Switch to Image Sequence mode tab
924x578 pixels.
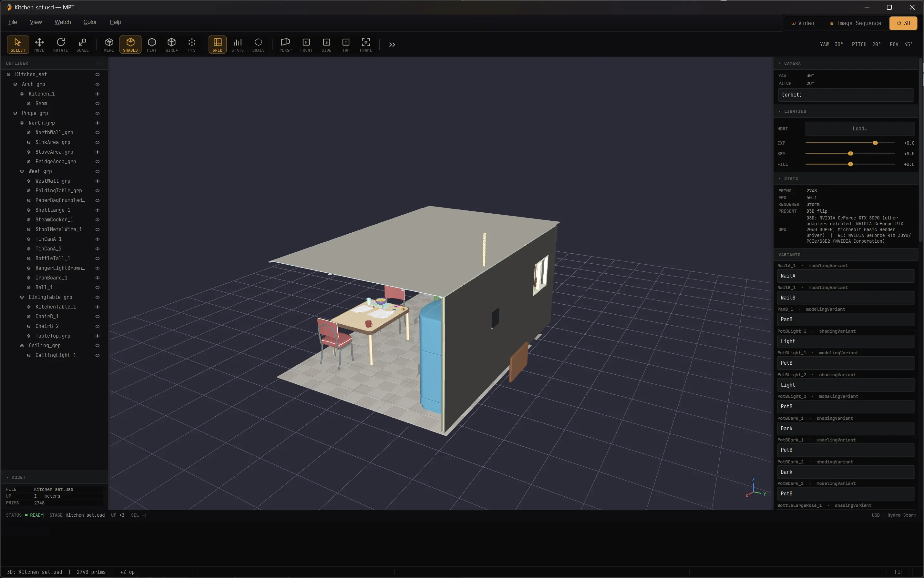tap(855, 23)
